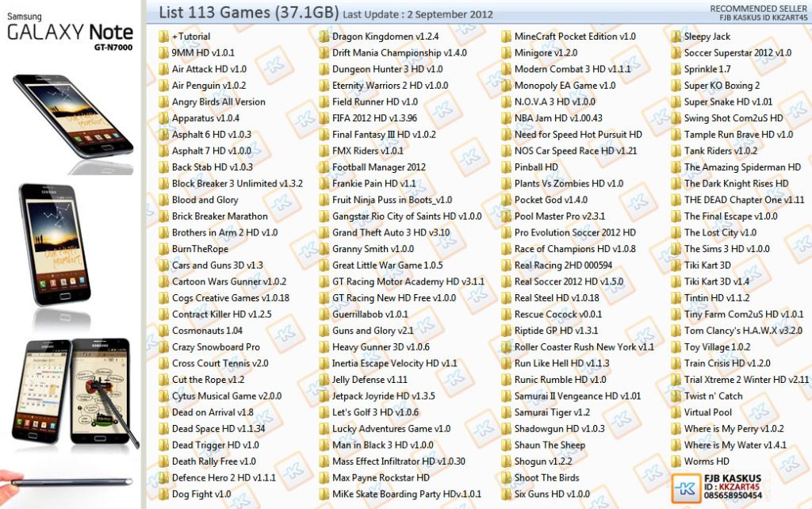Image resolution: width=812 pixels, height=509 pixels.
Task: Click the phone number 085658950454
Action: click(733, 496)
